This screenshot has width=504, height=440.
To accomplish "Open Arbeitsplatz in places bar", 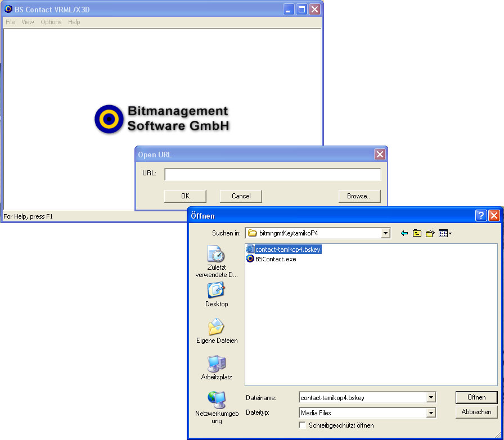I will (x=217, y=368).
